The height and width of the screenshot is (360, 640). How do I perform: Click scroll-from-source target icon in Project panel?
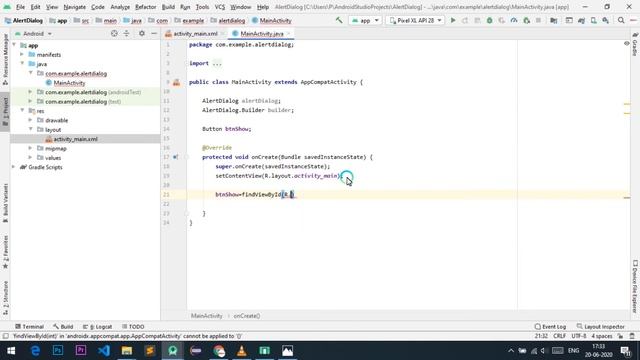coord(114,33)
